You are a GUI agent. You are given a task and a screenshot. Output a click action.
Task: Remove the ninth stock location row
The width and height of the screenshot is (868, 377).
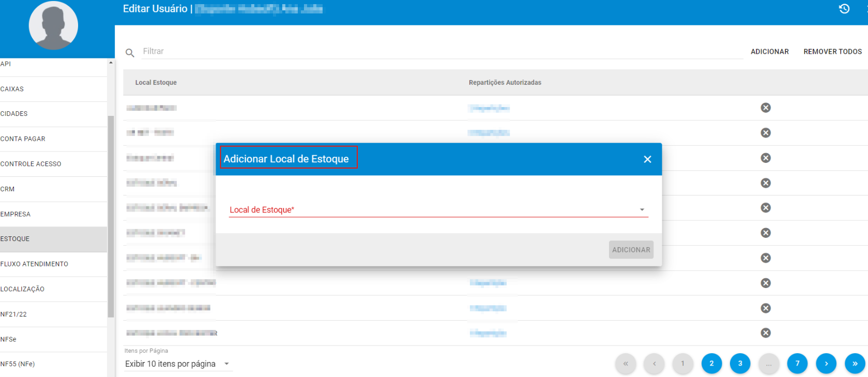[x=766, y=308]
